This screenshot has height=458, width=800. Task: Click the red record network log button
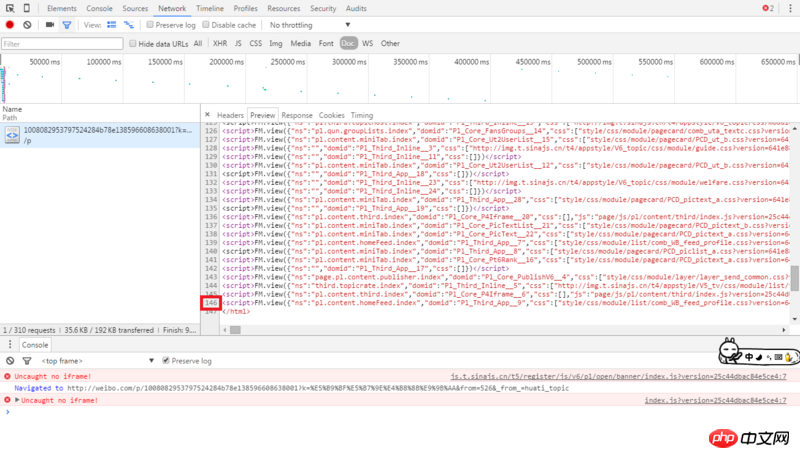[10, 24]
